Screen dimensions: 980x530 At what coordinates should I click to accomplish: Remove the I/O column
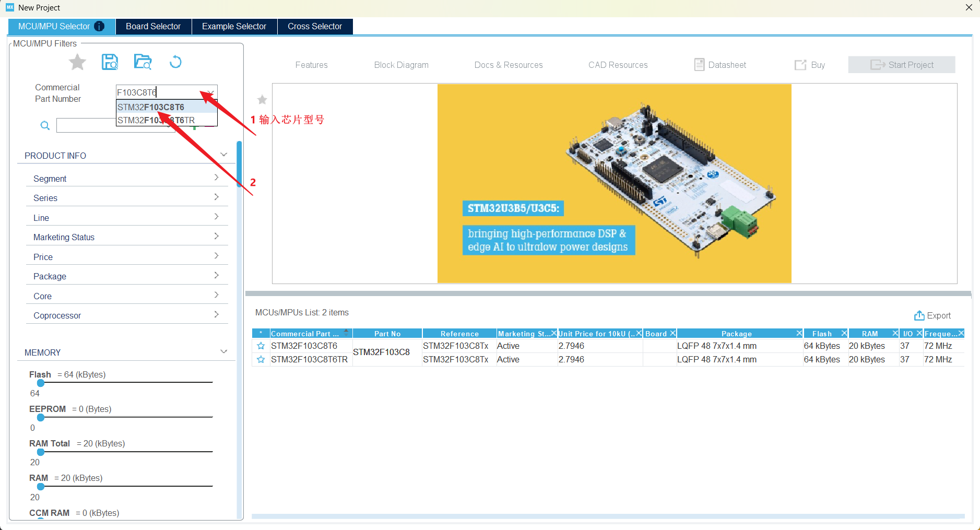pyautogui.click(x=919, y=333)
